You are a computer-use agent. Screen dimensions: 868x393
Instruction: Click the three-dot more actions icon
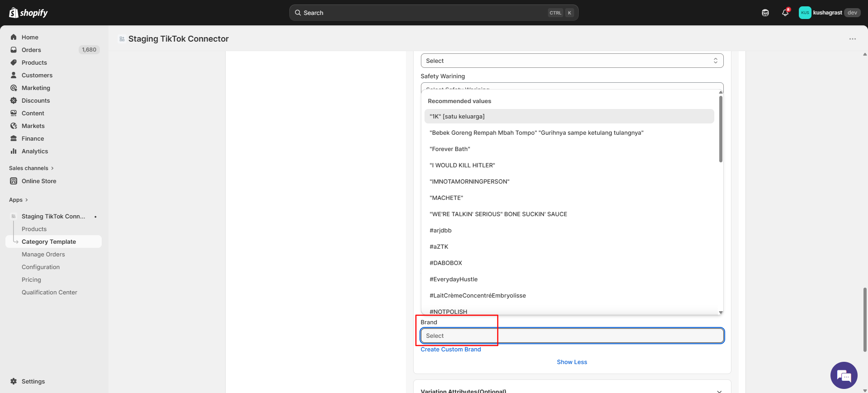click(852, 39)
